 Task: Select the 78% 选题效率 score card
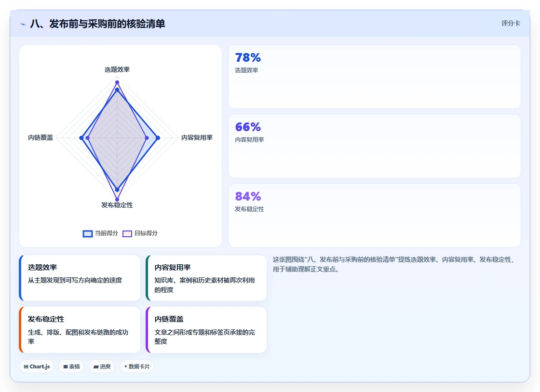374,77
